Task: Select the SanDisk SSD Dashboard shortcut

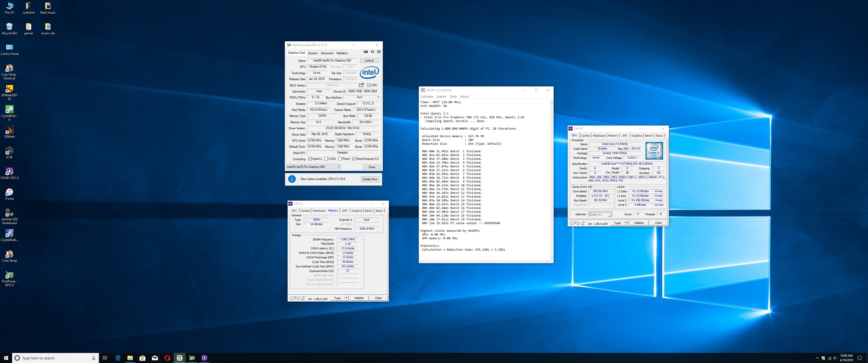Action: 9,216
